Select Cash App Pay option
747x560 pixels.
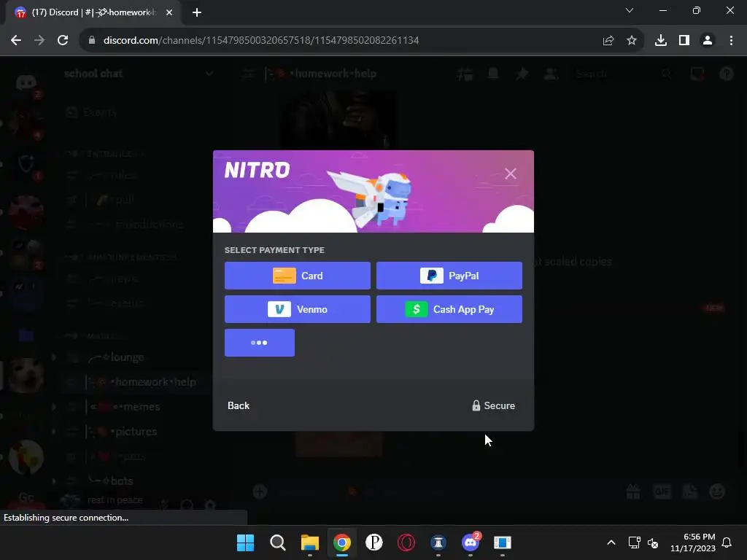[449, 309]
